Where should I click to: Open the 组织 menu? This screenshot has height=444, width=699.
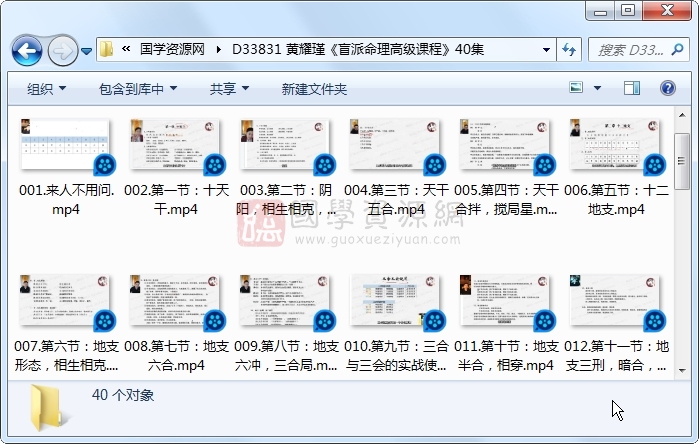46,89
